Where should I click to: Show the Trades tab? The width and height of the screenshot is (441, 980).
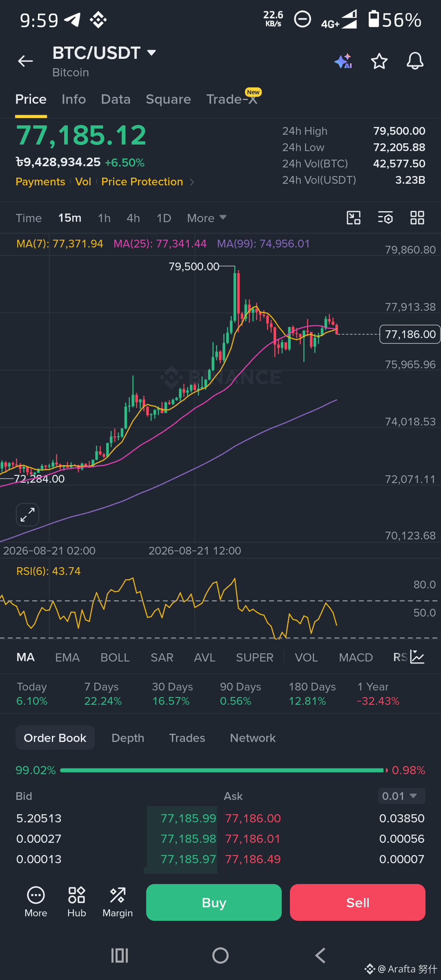tap(187, 738)
